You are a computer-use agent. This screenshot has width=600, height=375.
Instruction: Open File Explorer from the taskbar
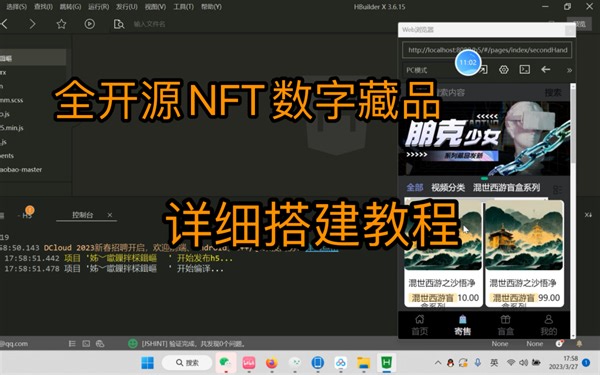pos(363,362)
